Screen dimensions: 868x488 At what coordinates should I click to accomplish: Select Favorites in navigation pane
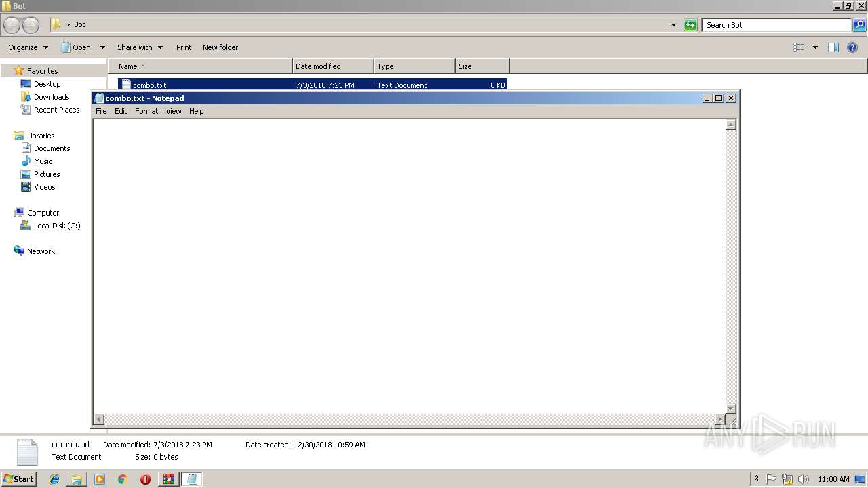coord(42,71)
